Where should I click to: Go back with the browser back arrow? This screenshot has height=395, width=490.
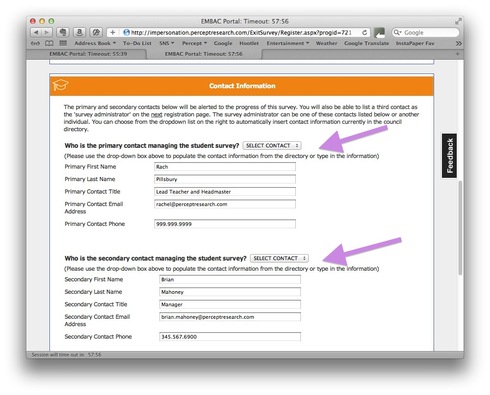(36, 32)
